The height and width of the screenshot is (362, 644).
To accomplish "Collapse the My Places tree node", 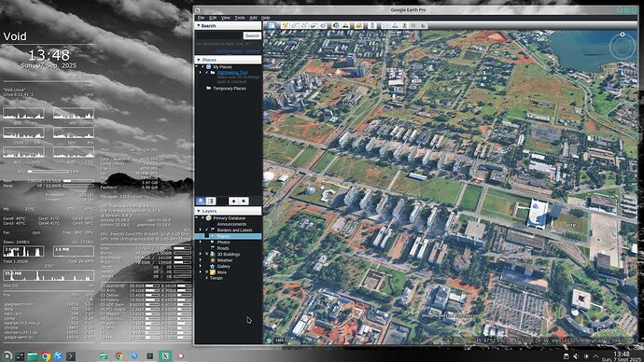I will (x=197, y=66).
